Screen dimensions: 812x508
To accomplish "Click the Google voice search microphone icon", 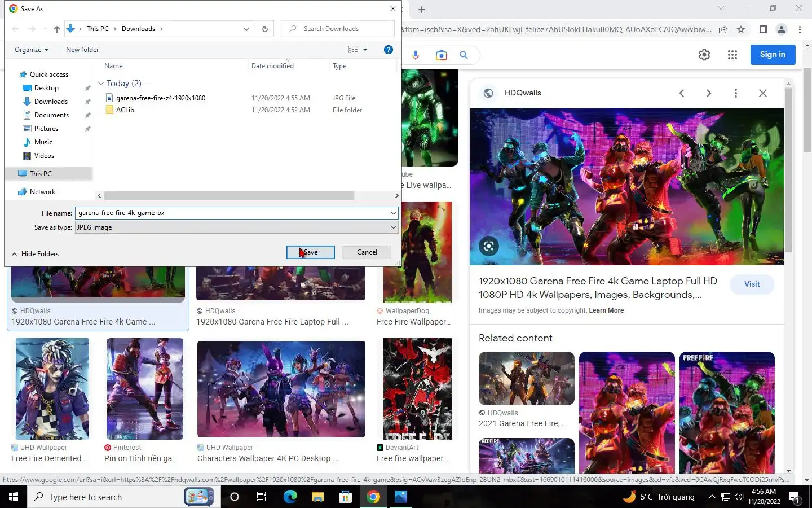I will (416, 55).
